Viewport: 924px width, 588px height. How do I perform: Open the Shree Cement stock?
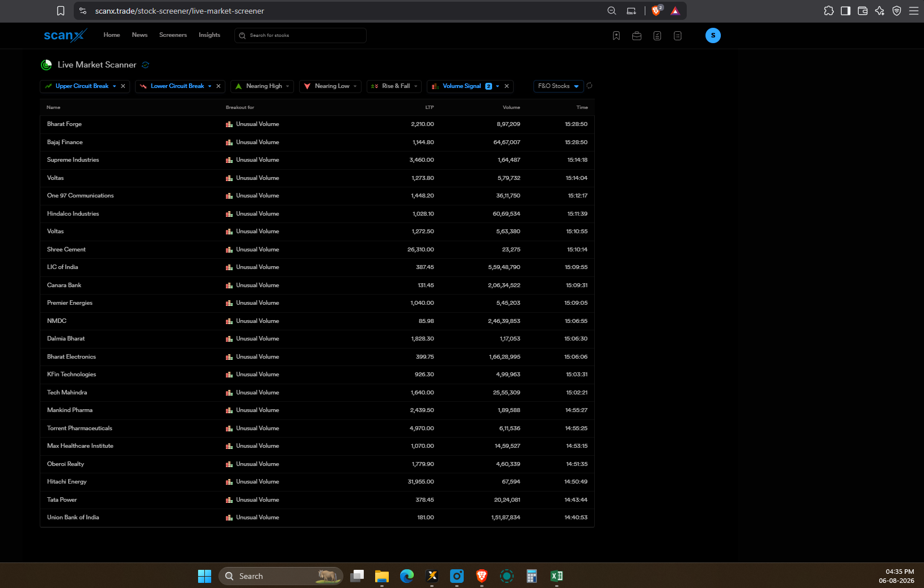[x=66, y=250]
